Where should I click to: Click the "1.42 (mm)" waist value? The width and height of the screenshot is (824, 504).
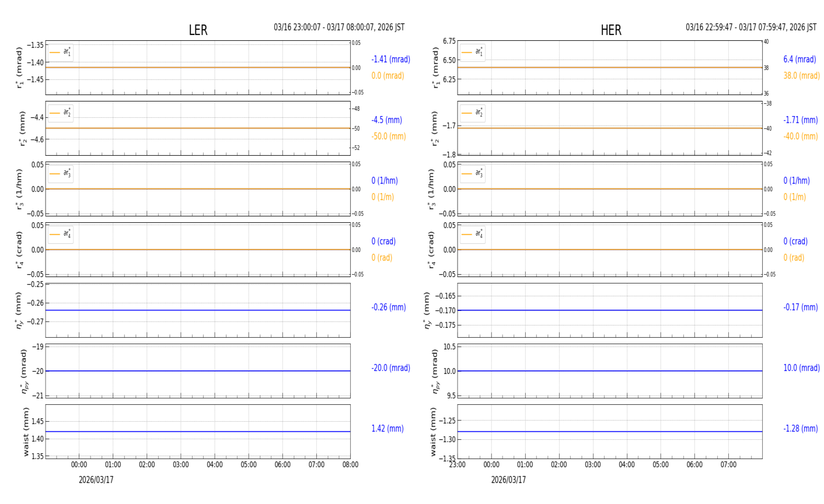click(387, 429)
